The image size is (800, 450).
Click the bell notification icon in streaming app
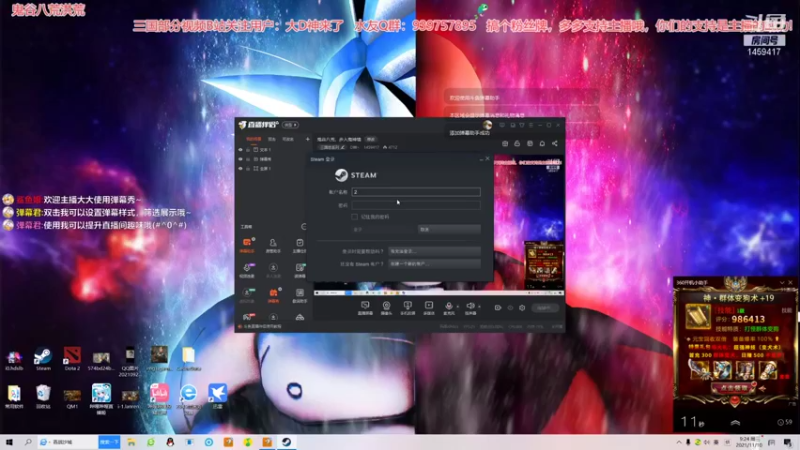542,144
